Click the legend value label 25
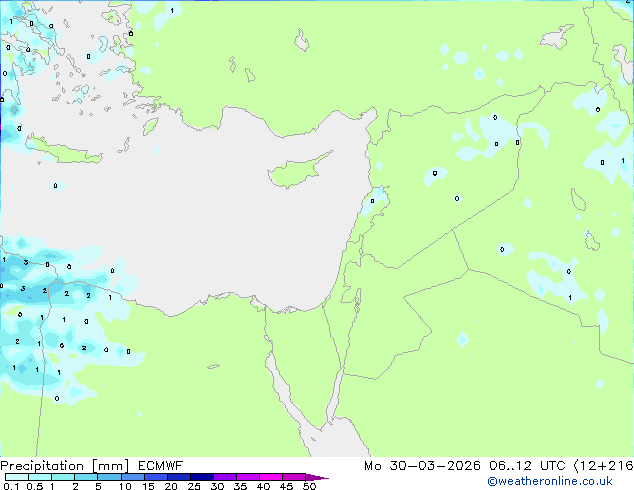Viewport: 634px width, 490px height. tap(194, 486)
